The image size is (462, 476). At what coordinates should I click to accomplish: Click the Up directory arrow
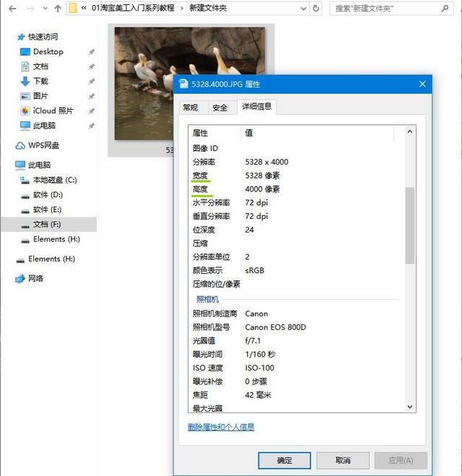(x=58, y=9)
